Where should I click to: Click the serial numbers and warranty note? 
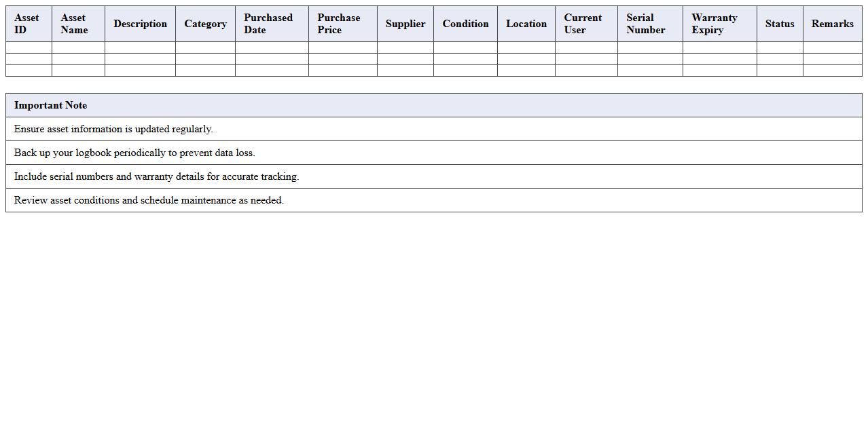click(x=156, y=176)
